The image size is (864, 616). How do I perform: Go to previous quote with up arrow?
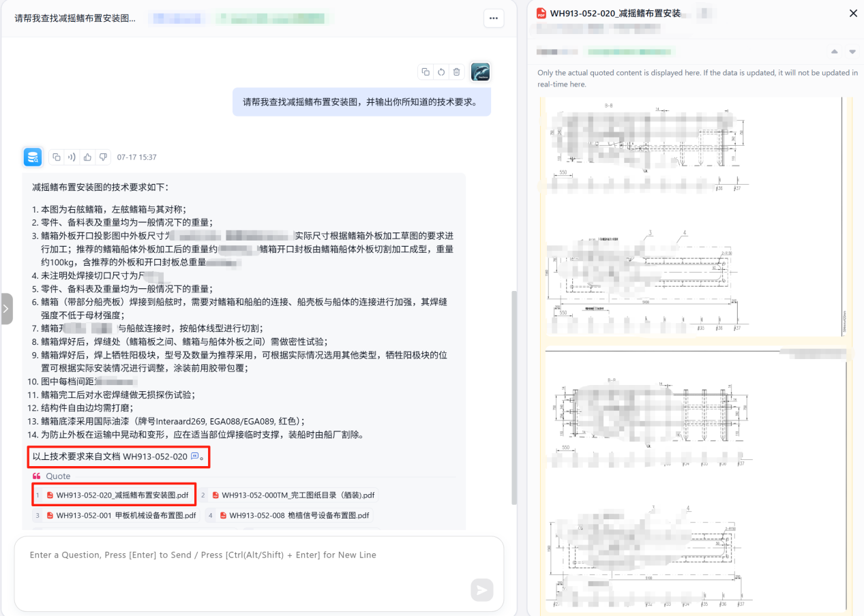(834, 52)
